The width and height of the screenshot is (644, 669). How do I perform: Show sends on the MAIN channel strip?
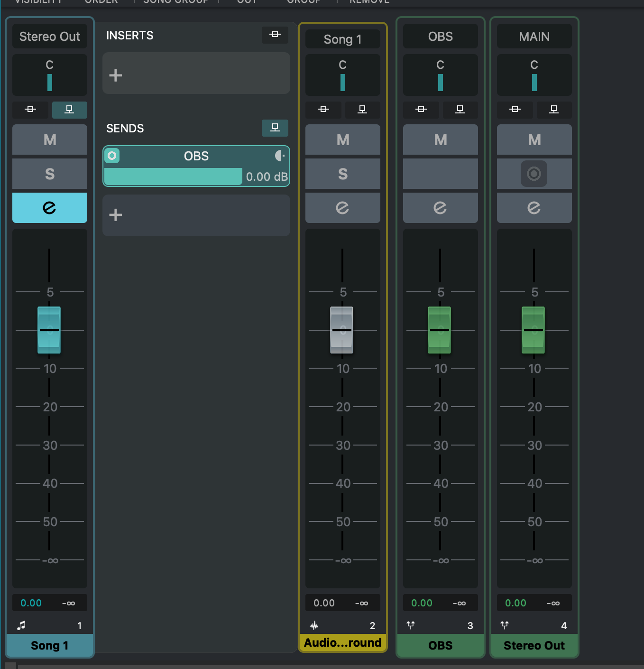click(553, 110)
